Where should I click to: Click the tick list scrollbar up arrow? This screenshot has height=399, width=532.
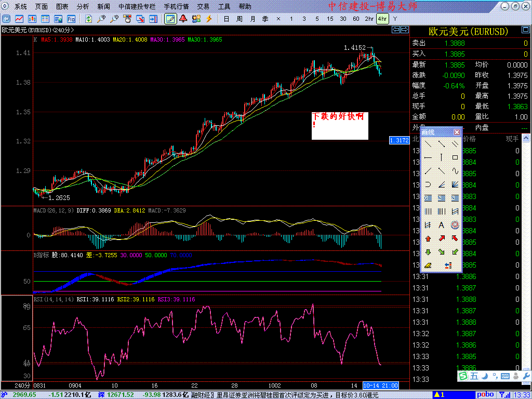(x=526, y=138)
